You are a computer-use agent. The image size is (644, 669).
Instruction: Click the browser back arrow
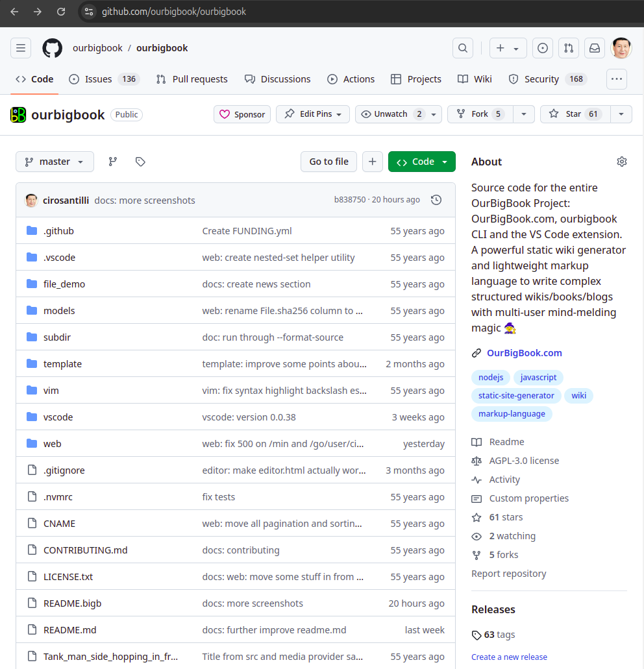(x=14, y=12)
